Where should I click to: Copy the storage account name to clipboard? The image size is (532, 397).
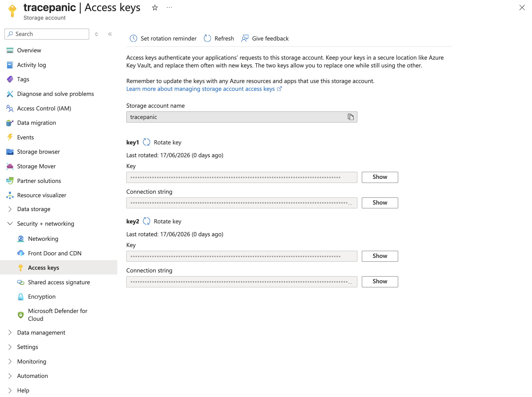tap(351, 117)
